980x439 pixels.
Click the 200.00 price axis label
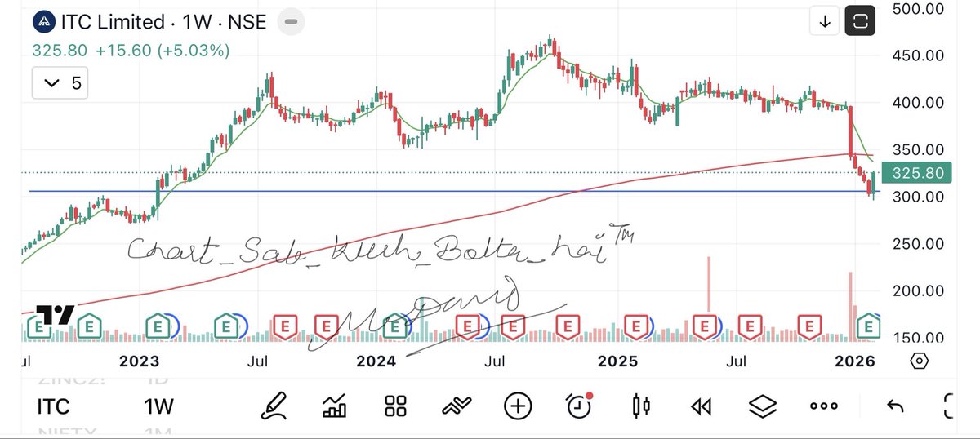click(918, 291)
